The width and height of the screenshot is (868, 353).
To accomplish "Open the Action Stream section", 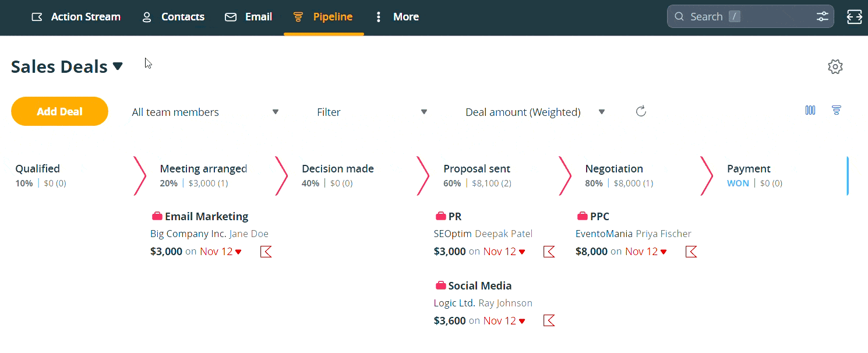I will (76, 17).
